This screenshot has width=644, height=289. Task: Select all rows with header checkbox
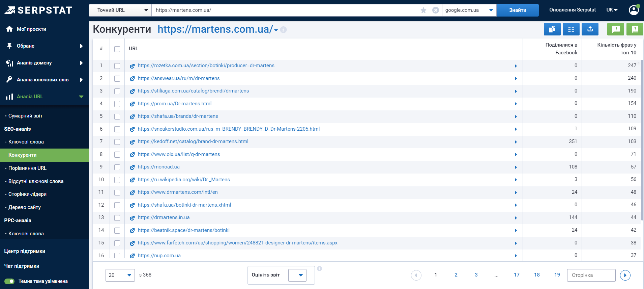pos(117,49)
